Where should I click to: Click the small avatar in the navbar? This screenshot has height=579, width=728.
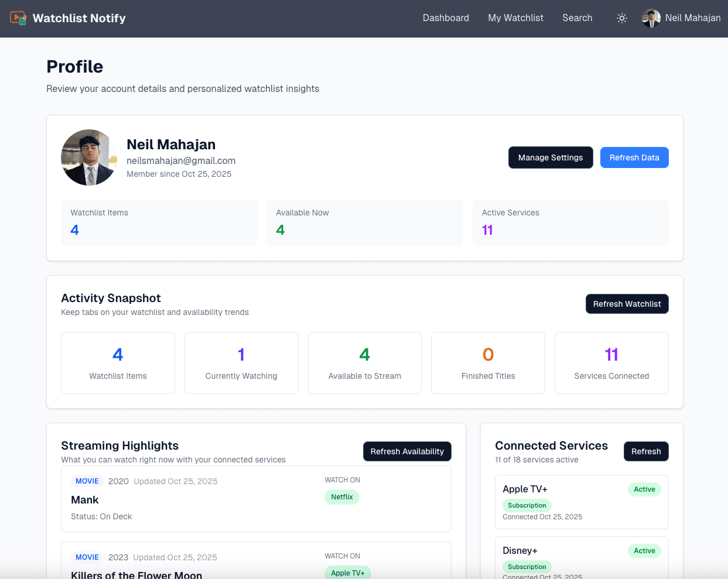pos(651,18)
